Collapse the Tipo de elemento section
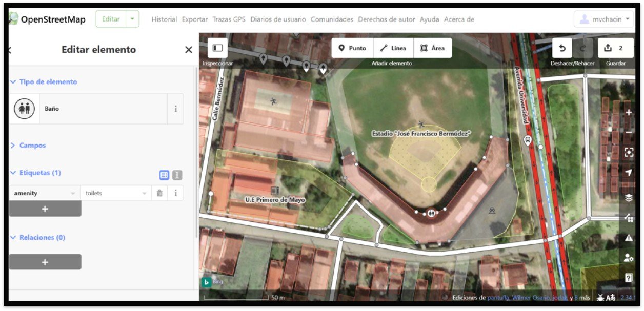Screen dimensions: 644x311 pos(44,82)
